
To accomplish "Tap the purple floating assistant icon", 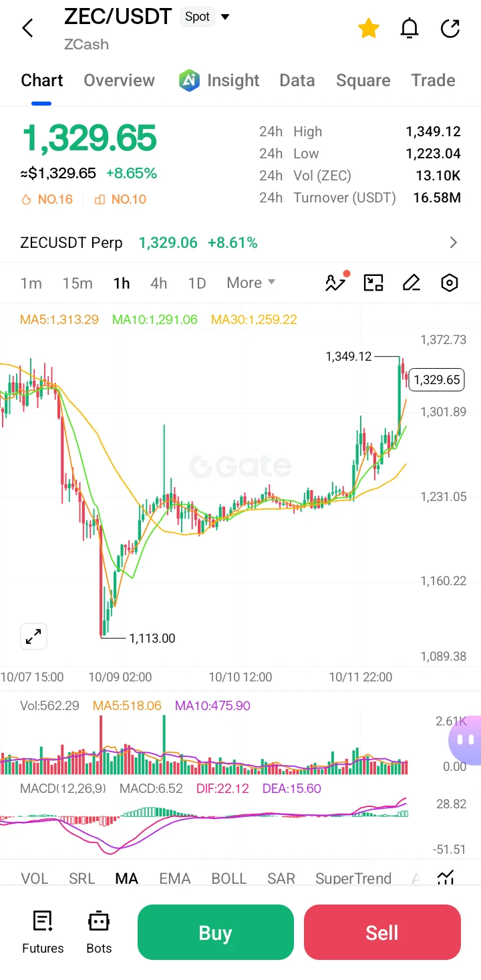I will 466,740.
